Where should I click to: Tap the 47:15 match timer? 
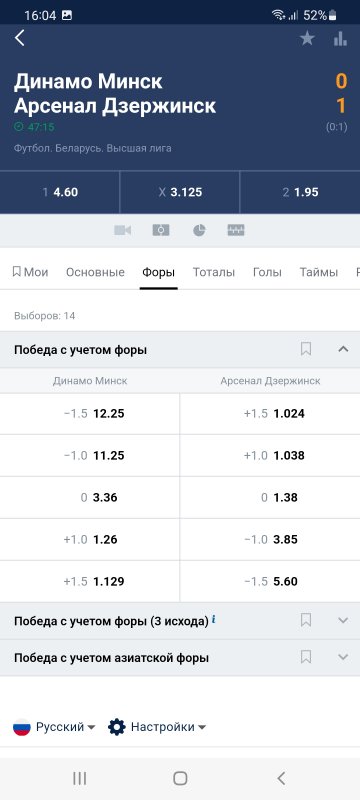click(34, 127)
